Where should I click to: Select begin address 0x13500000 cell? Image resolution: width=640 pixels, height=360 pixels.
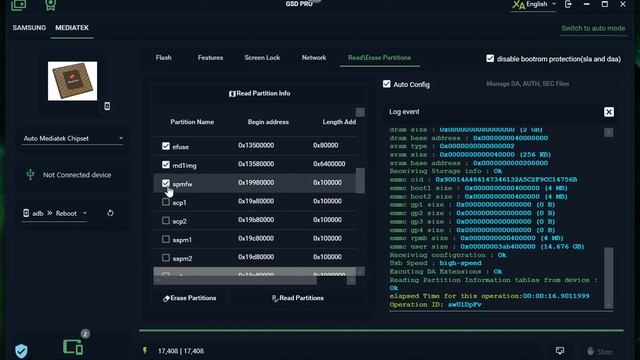pos(256,145)
